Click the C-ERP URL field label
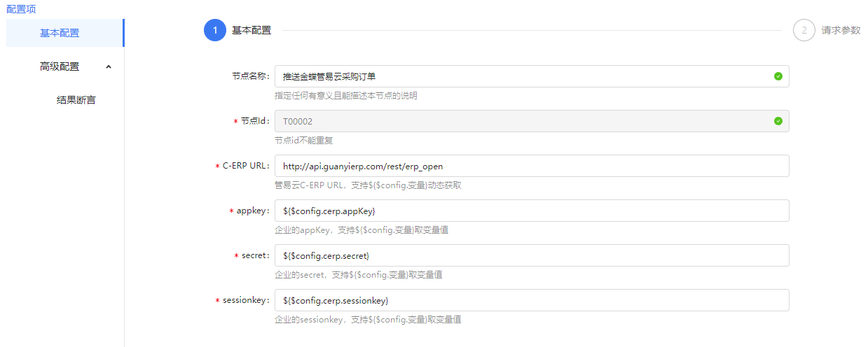Screen dimensions: 868x347 pyautogui.click(x=245, y=166)
